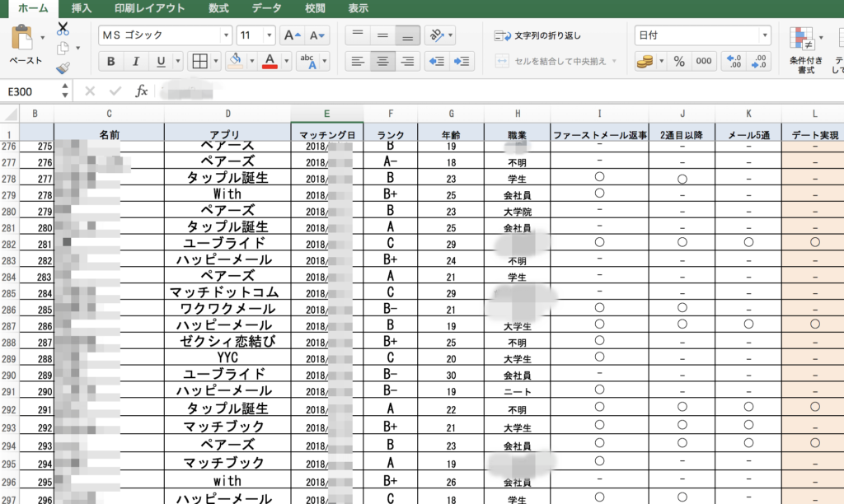Screen dimensions: 844x504
Task: Increase the indent level
Action: pos(462,61)
